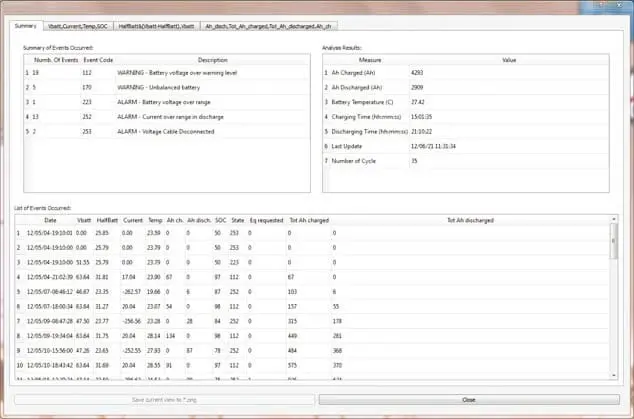Click the Measure column header
This screenshot has width=634, height=419.
(x=370, y=60)
